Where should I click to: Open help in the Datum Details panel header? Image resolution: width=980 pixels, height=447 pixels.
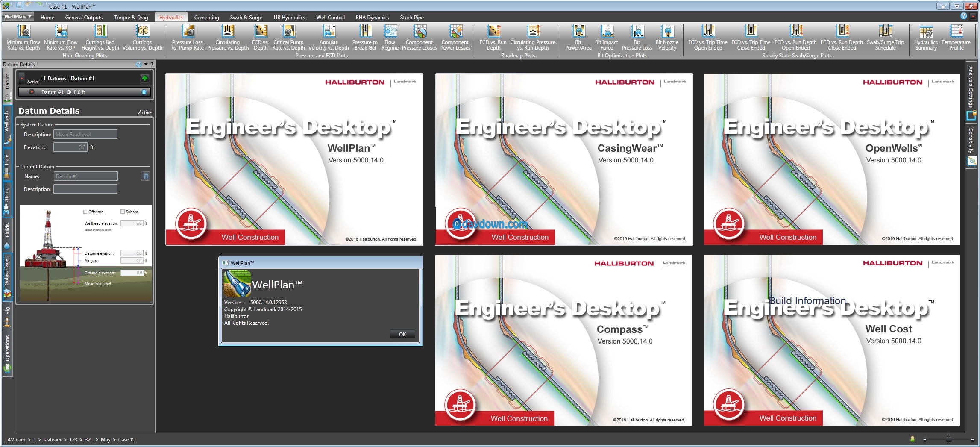tap(138, 64)
